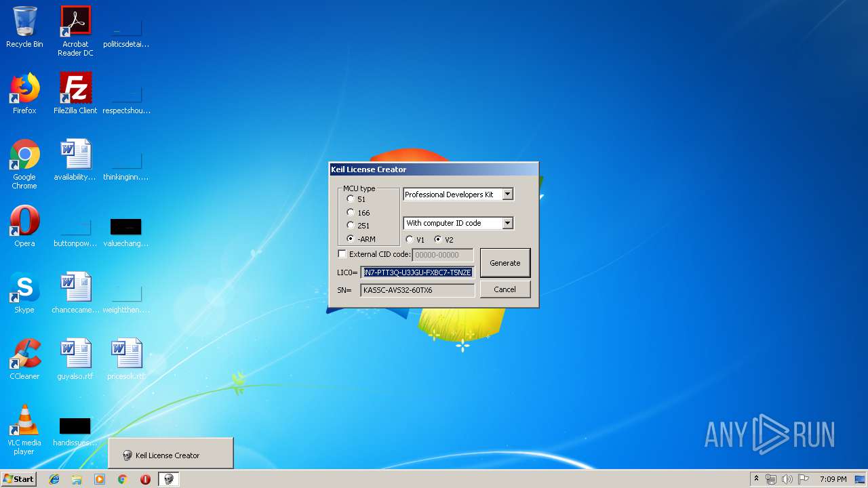Select respectshou file on desktop
Viewport: 868px width, 488px height.
tap(126, 98)
